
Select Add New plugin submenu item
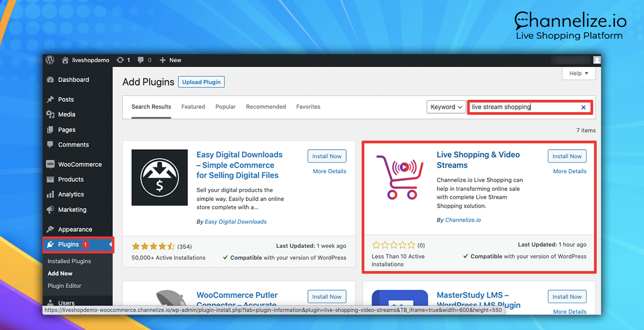click(x=60, y=274)
